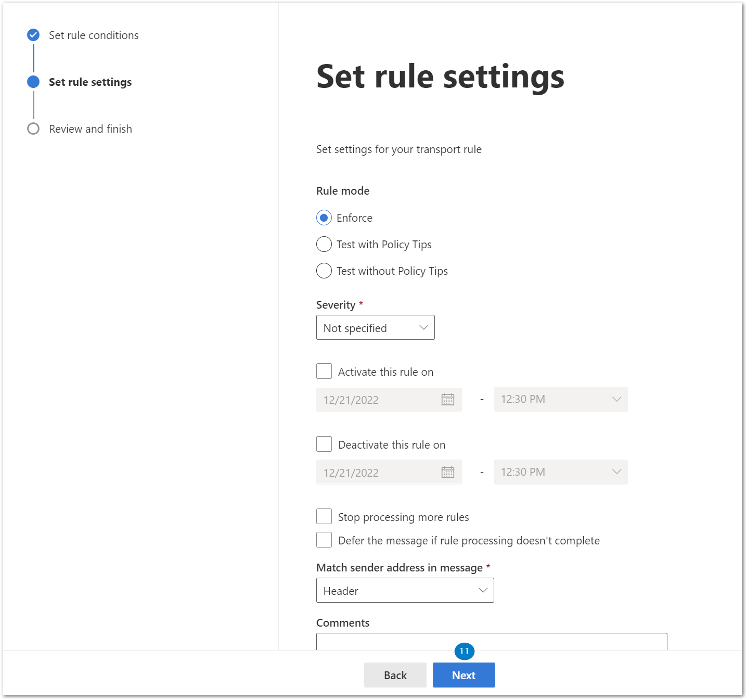Select Set rule settings step label
Screen dimensions: 747x700
[91, 82]
